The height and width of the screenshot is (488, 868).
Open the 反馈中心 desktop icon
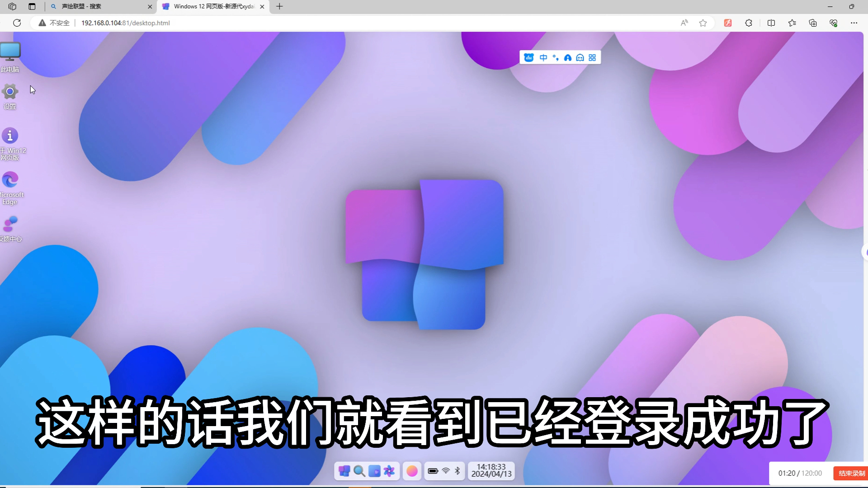click(x=10, y=229)
